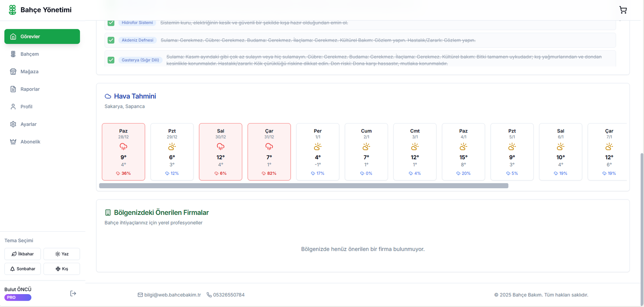Uncheck the Hidrofor Sistemi task checkbox

pyautogui.click(x=111, y=23)
